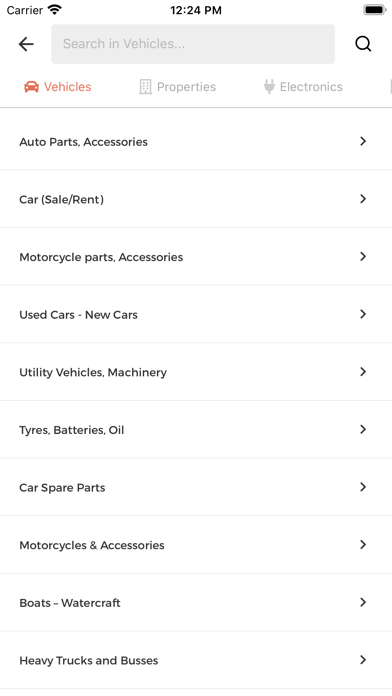Tap the back arrow icon

pos(26,44)
